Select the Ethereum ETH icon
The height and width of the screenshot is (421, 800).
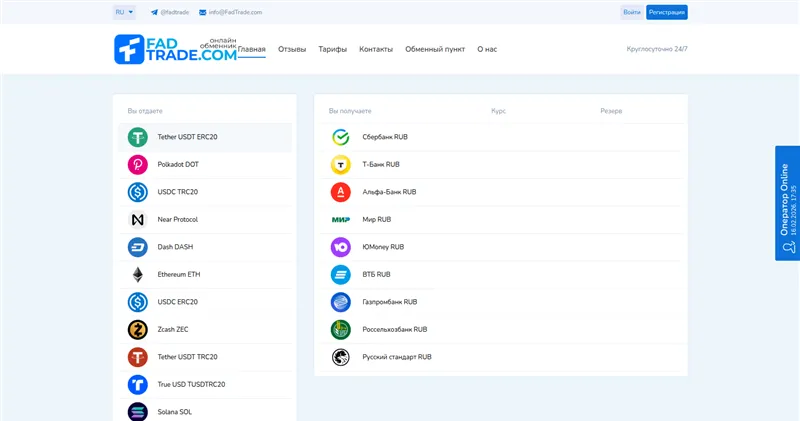pos(137,274)
